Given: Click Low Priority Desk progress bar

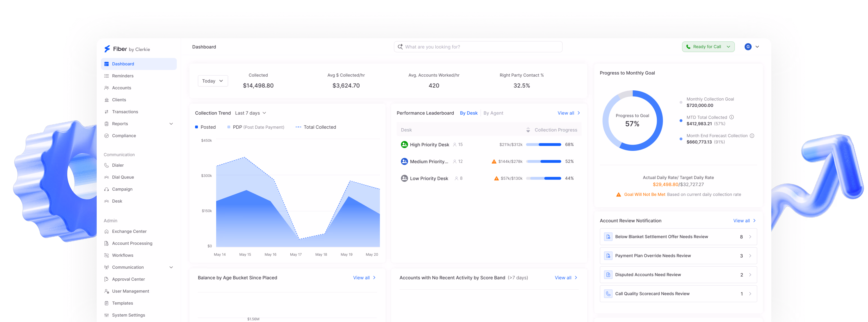Looking at the screenshot, I should 543,178.
